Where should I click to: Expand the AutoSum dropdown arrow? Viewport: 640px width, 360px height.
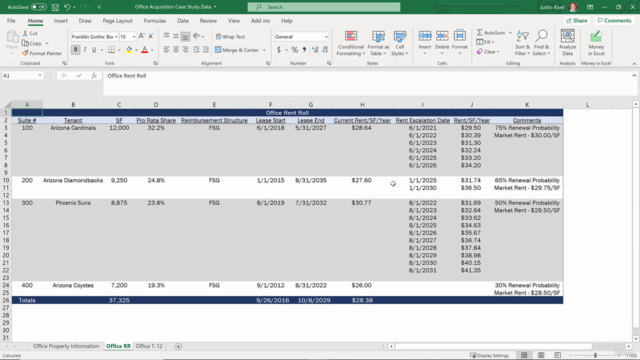click(x=510, y=33)
